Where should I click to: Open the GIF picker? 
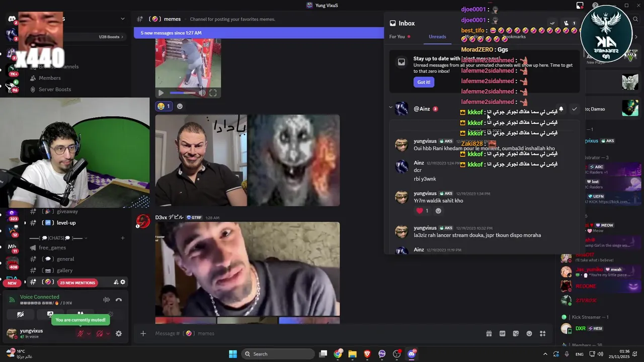pyautogui.click(x=502, y=333)
